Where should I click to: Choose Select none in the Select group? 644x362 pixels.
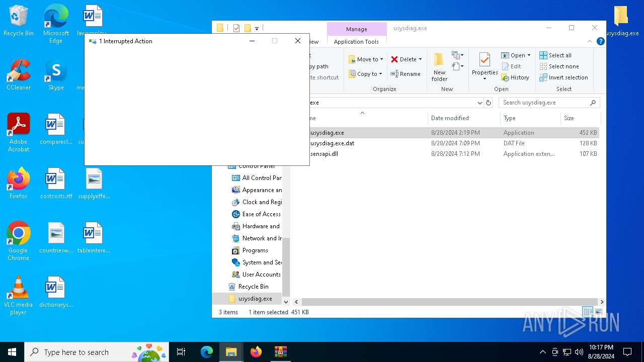[559, 66]
